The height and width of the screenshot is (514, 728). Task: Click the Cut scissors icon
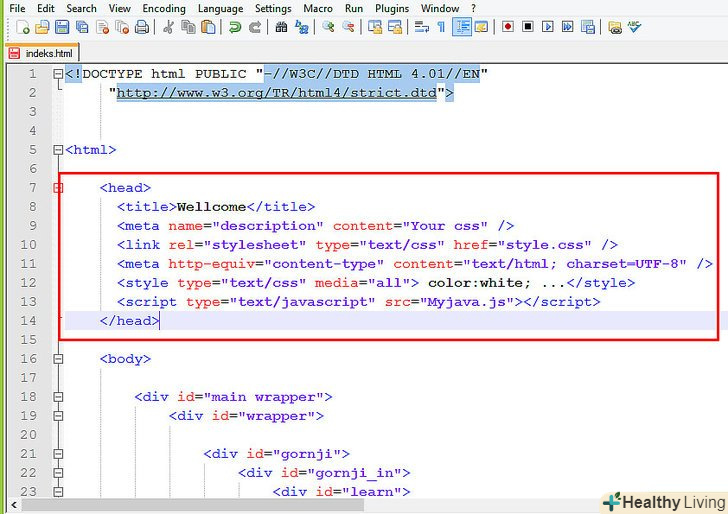coord(168,27)
